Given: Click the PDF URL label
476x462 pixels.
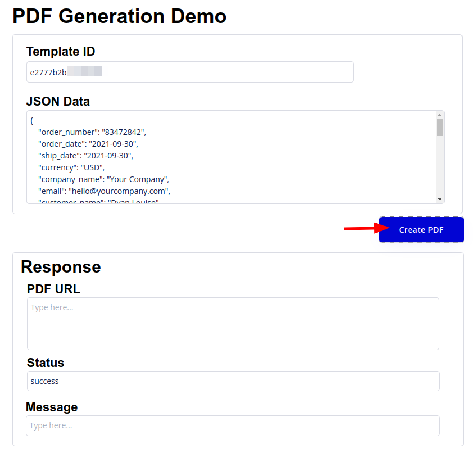Looking at the screenshot, I should pyautogui.click(x=53, y=289).
